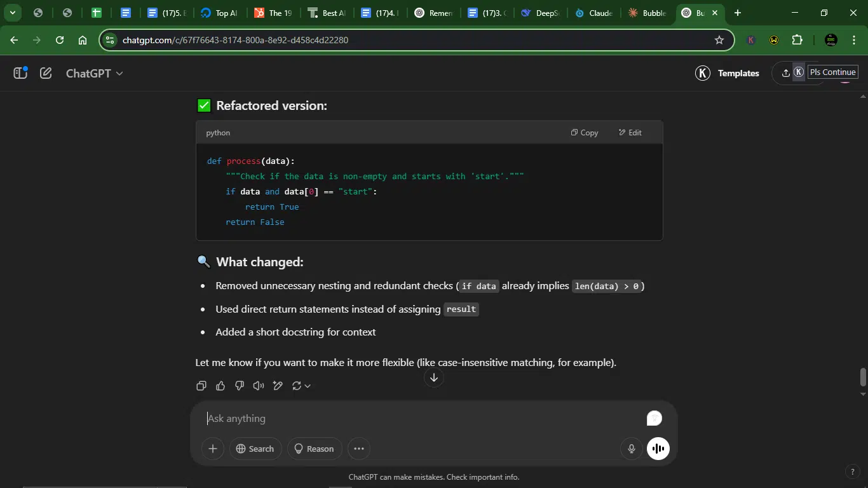Click the 'Refactored version:' heading
The width and height of the screenshot is (868, 488).
click(271, 105)
